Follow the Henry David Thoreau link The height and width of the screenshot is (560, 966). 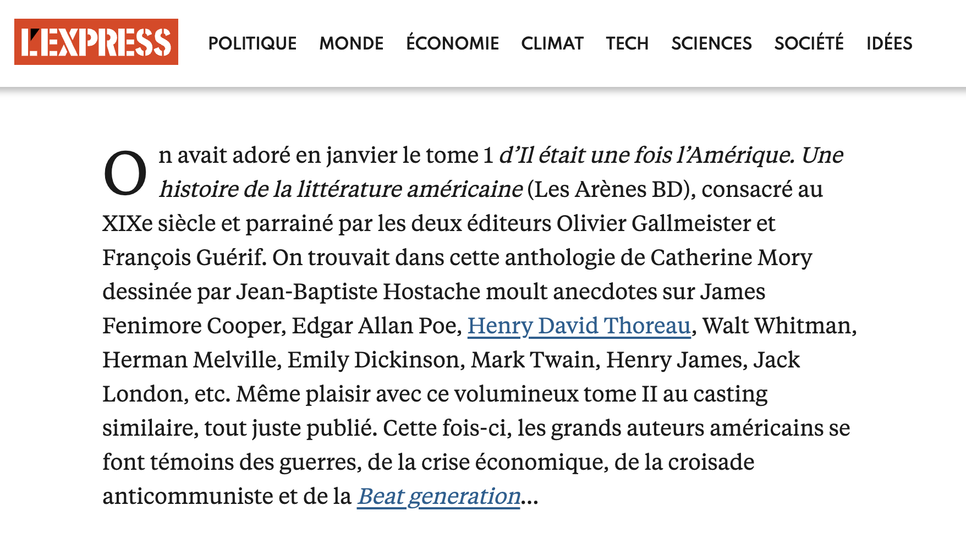coord(579,326)
